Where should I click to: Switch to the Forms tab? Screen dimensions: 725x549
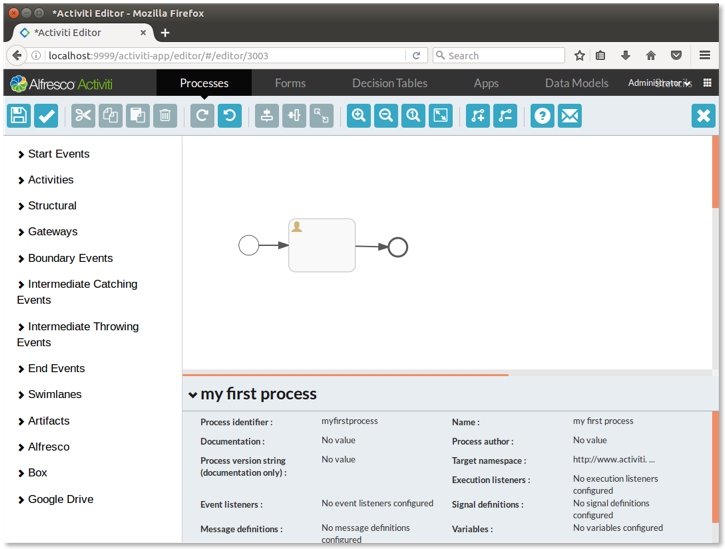pyautogui.click(x=290, y=83)
